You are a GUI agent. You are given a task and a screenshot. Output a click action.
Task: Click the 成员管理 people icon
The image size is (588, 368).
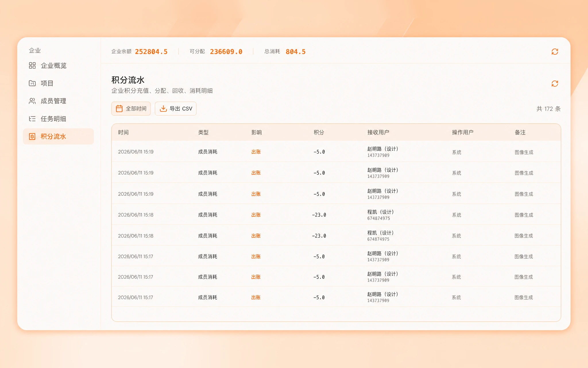pos(32,101)
